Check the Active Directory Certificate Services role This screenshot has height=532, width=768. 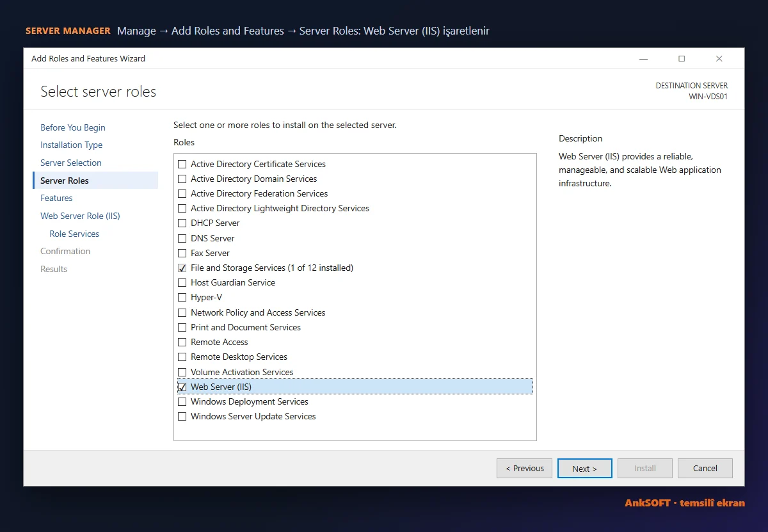[182, 165]
